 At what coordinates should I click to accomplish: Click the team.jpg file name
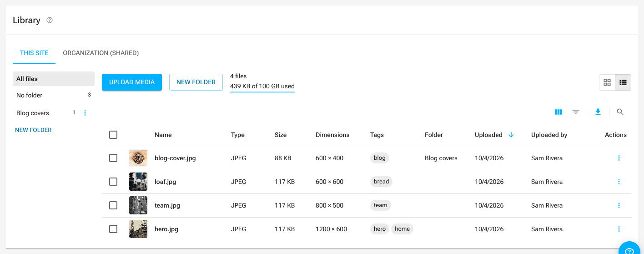tap(167, 205)
